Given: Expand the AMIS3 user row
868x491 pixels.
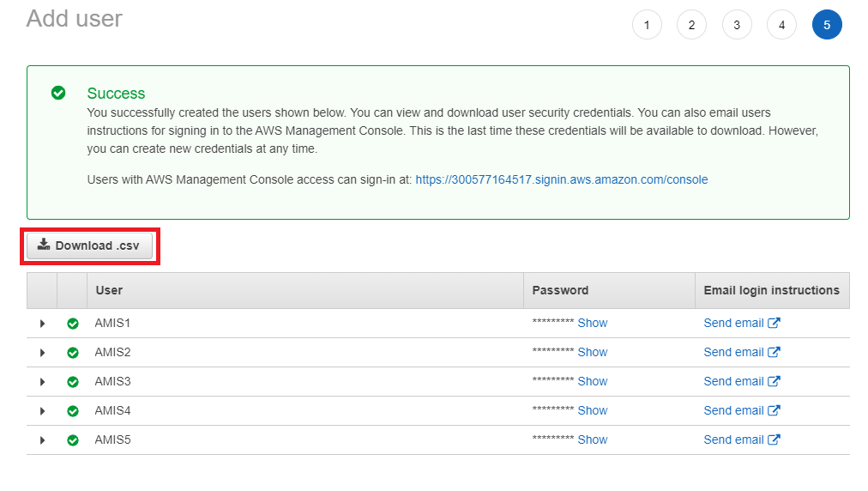Looking at the screenshot, I should [42, 382].
